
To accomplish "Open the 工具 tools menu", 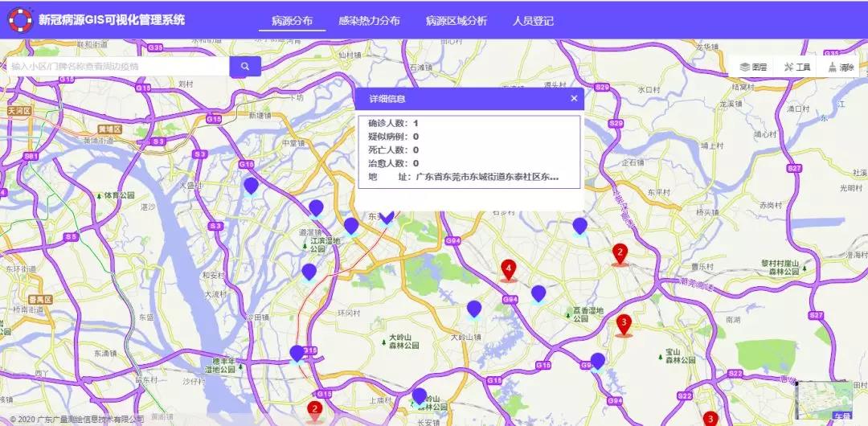I will coord(796,68).
